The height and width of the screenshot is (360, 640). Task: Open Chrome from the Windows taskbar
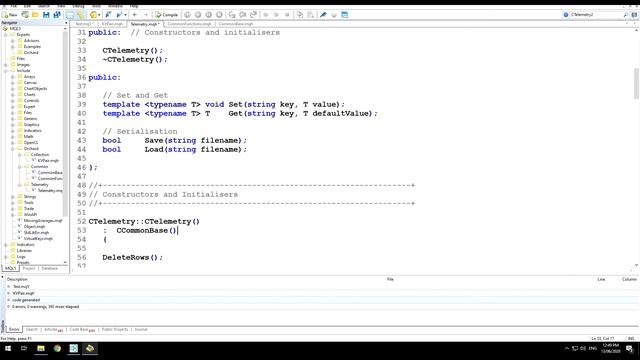tap(57, 348)
